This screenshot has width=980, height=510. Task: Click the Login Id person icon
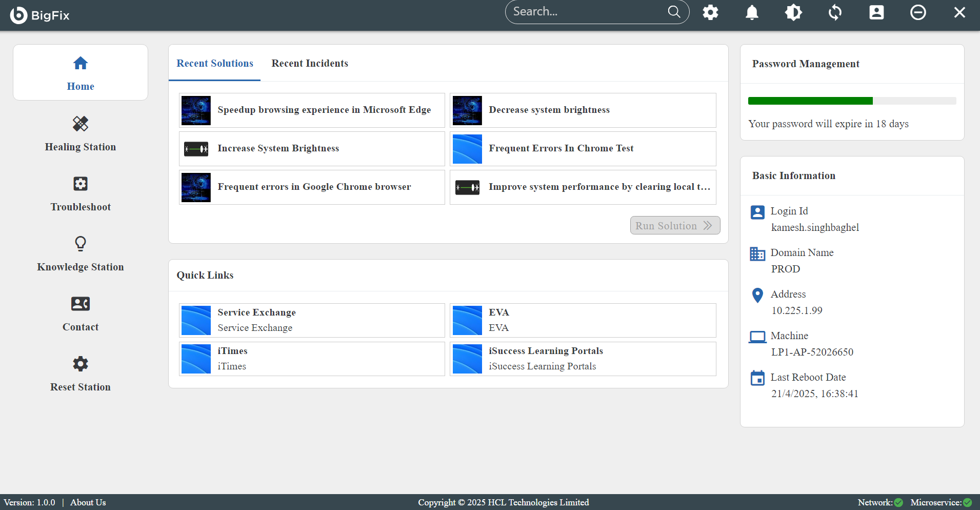point(757,212)
